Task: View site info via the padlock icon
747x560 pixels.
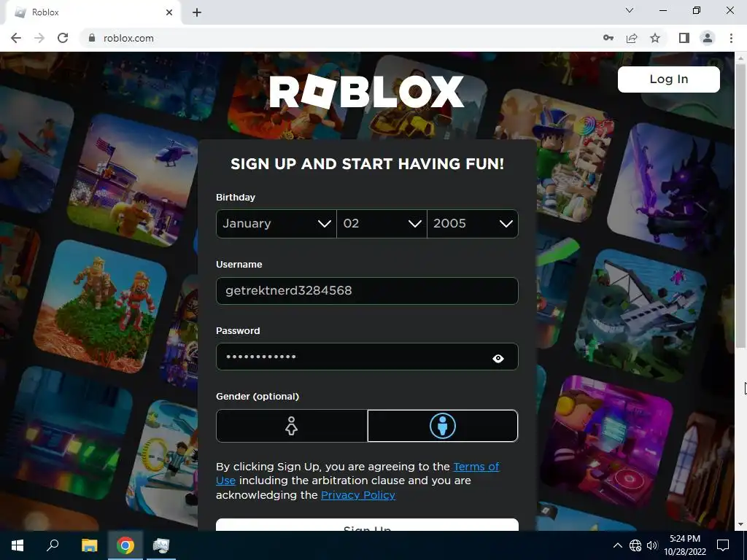Action: pyautogui.click(x=92, y=38)
